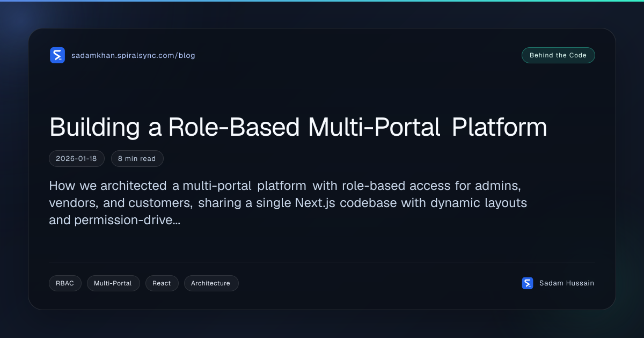Click the description text starting How we architected
This screenshot has width=644, height=338.
click(288, 203)
